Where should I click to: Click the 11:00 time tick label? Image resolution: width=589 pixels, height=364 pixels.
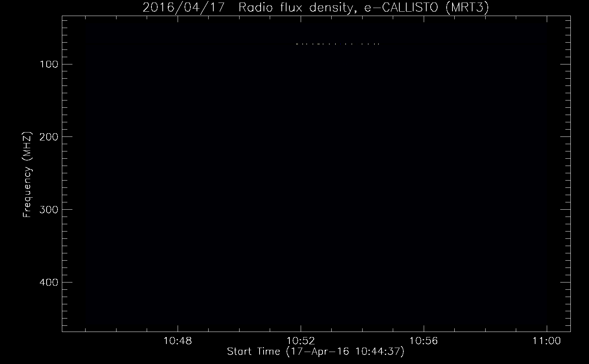coord(547,341)
